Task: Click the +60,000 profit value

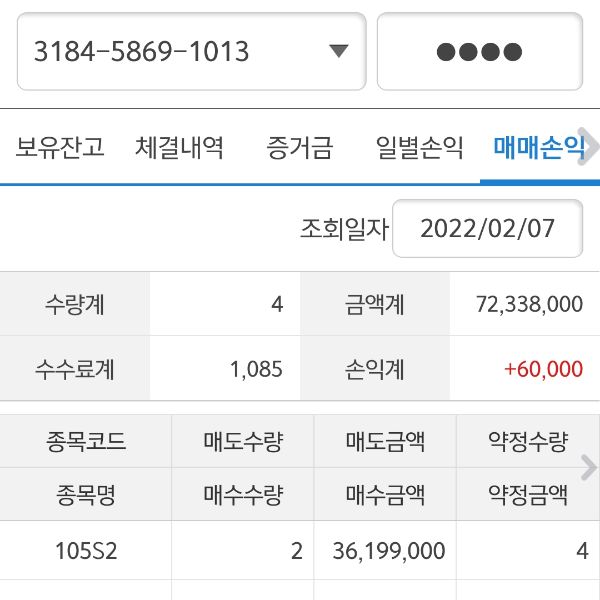Action: 543,369
